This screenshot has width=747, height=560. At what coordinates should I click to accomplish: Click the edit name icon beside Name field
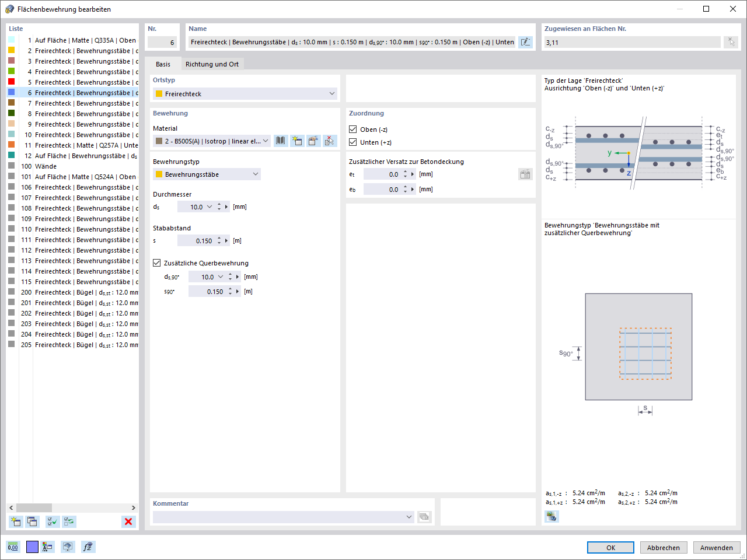(x=525, y=42)
